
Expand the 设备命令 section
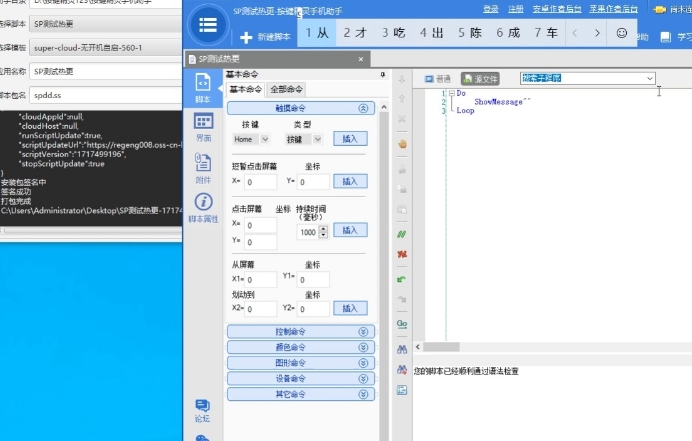click(x=363, y=379)
